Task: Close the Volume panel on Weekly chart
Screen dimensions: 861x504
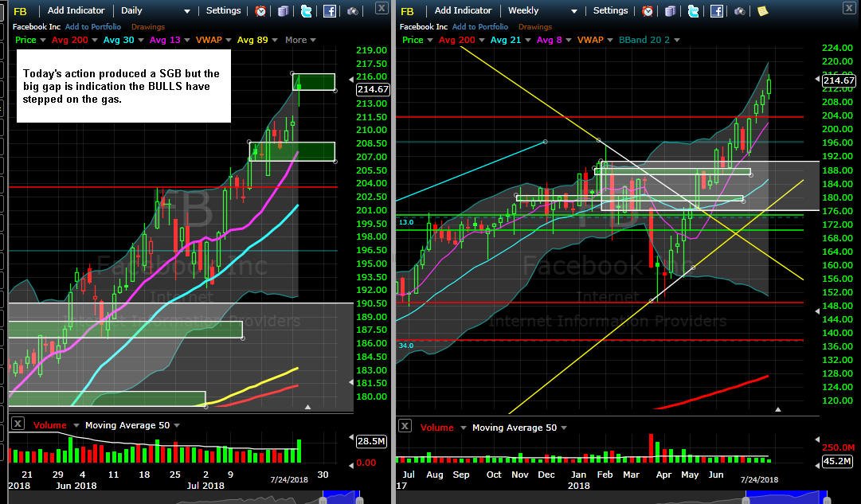Action: (405, 425)
